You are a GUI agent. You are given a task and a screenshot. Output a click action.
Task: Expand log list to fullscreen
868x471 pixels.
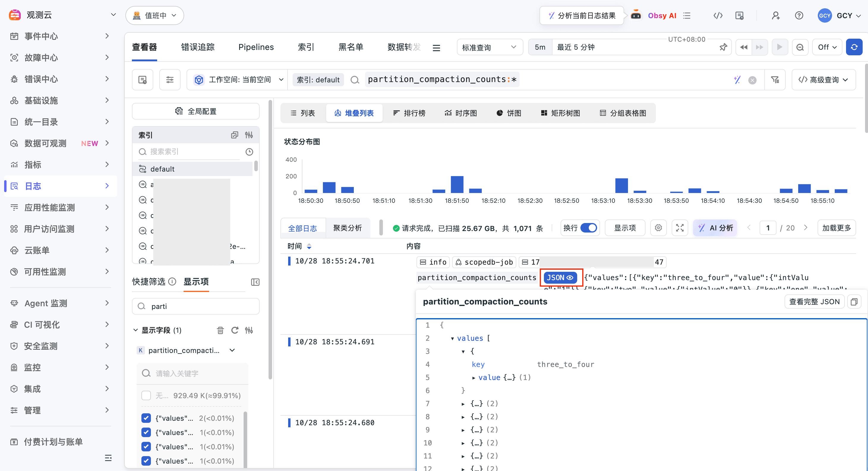[680, 228]
